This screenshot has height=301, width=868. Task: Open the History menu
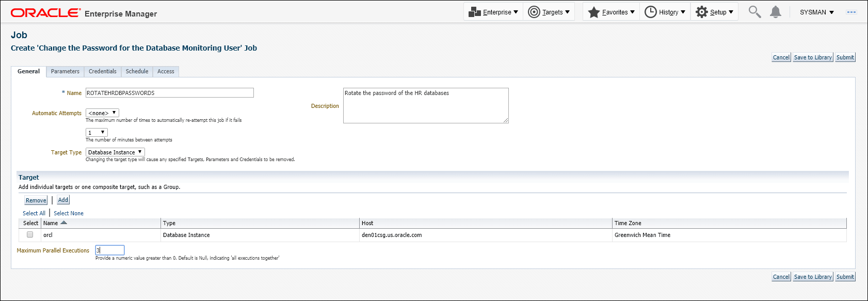click(x=665, y=12)
